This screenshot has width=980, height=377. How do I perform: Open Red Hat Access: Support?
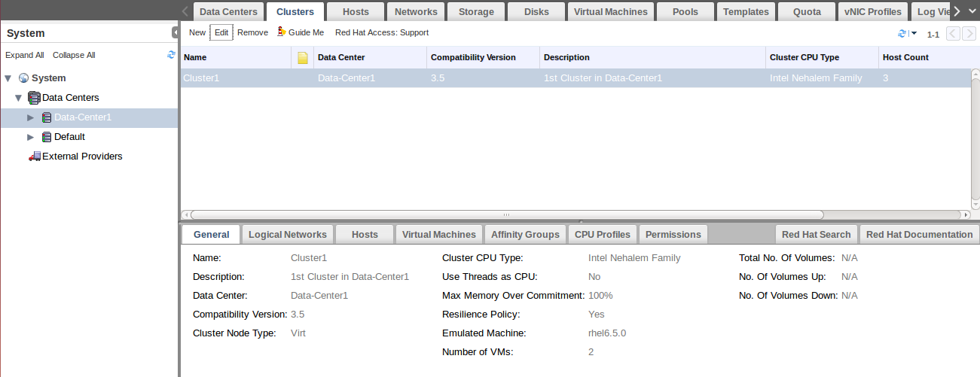click(x=382, y=32)
